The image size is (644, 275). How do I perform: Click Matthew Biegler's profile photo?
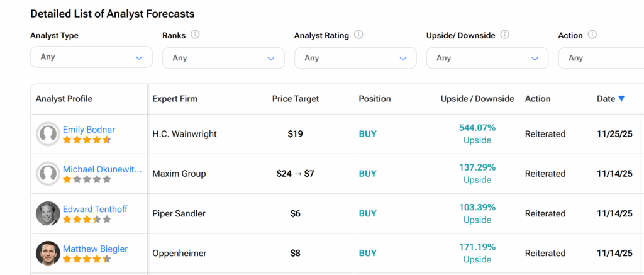48,253
